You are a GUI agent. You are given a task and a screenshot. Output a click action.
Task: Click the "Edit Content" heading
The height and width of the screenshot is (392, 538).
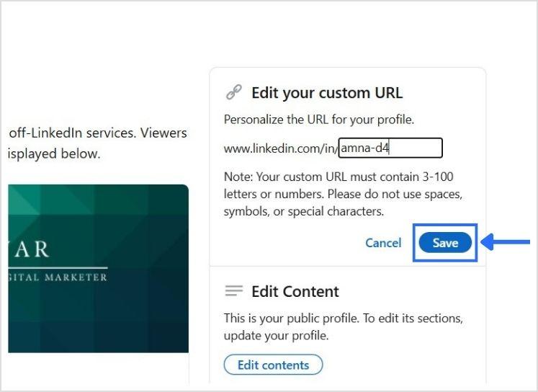tap(295, 292)
